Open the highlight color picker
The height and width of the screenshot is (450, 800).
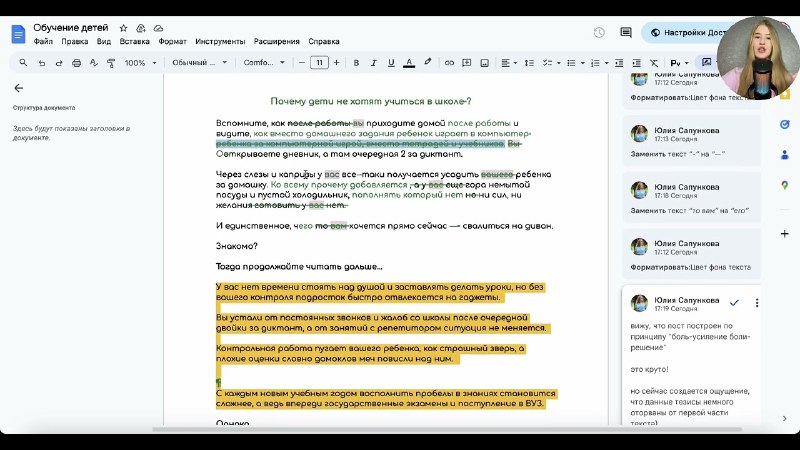tap(428, 63)
